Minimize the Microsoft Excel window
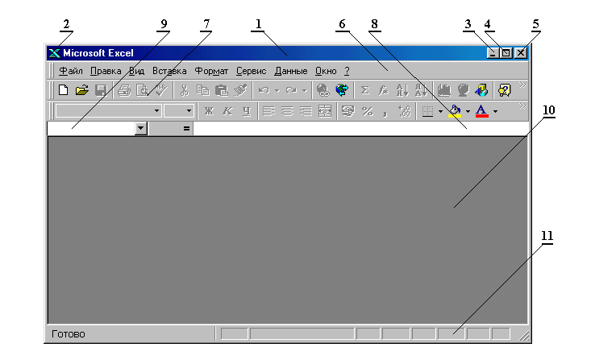The width and height of the screenshot is (591, 364). [x=493, y=53]
